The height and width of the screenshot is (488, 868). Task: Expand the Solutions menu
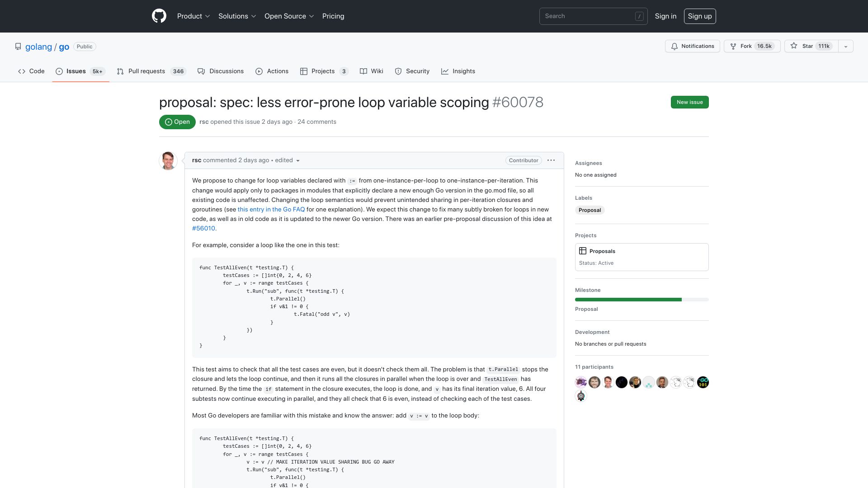coord(237,16)
